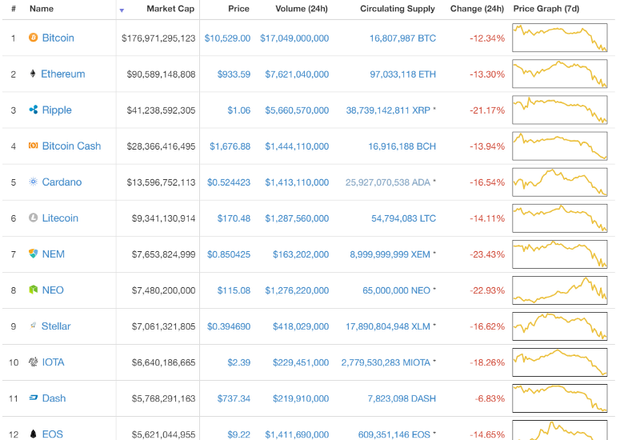
Task: Sort by the Price column header
Action: (x=238, y=9)
